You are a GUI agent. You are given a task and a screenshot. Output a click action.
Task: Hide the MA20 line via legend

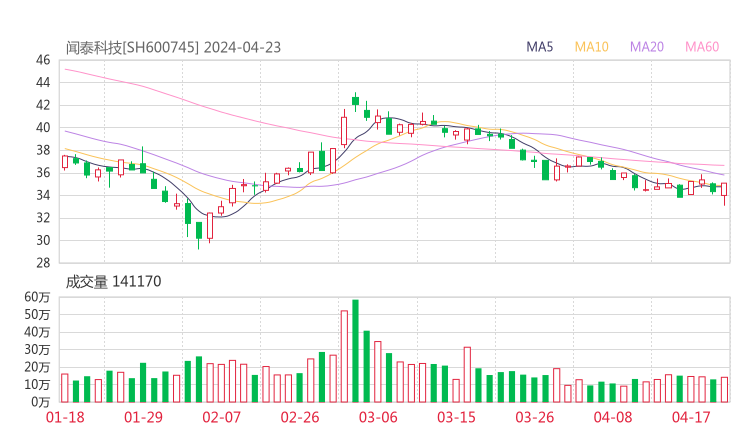(647, 47)
